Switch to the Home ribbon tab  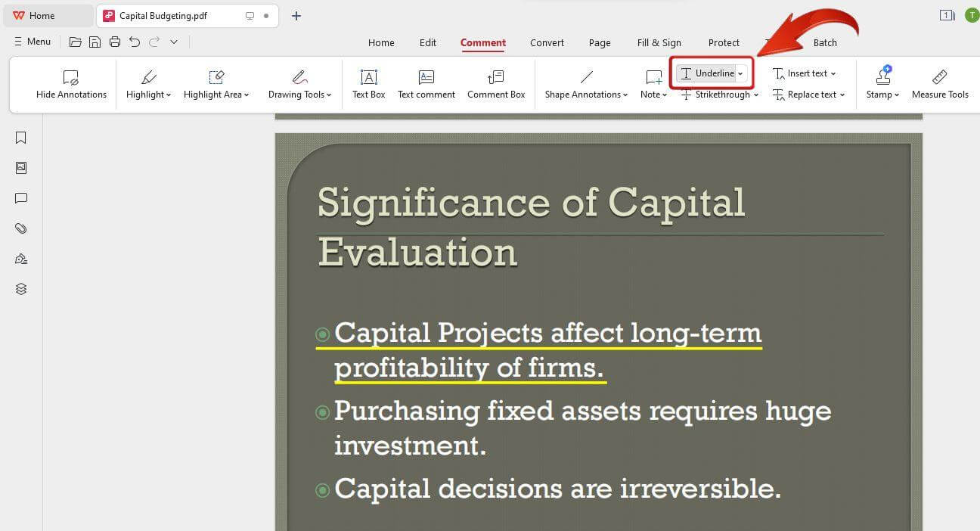coord(381,43)
